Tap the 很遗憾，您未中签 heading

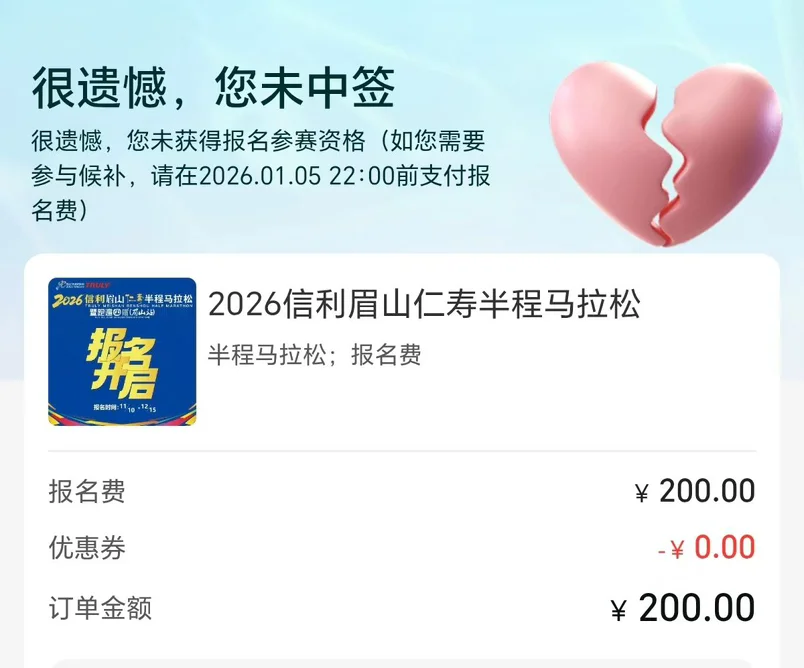click(x=213, y=88)
